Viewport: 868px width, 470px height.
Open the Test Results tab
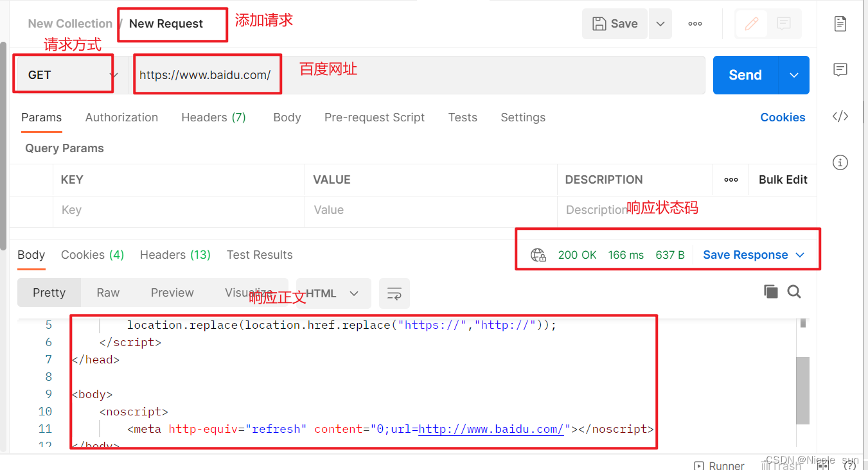260,255
